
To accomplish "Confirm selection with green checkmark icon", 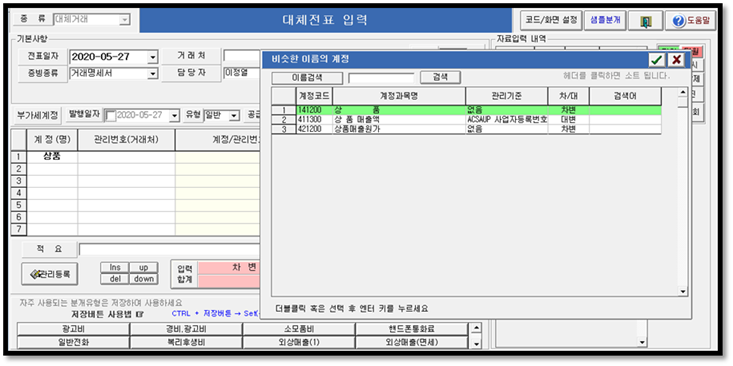I will point(658,60).
